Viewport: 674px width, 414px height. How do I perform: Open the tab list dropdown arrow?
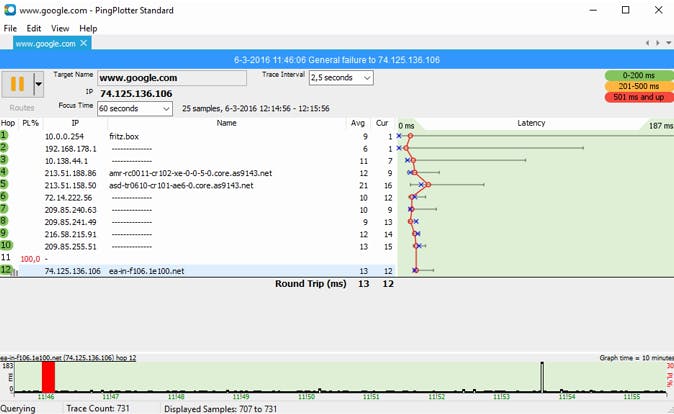(668, 43)
